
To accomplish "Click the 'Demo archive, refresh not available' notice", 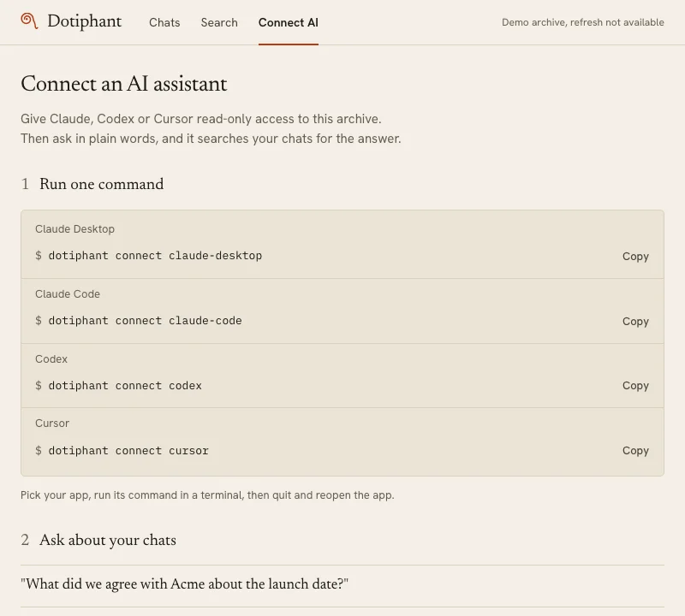I will point(583,22).
